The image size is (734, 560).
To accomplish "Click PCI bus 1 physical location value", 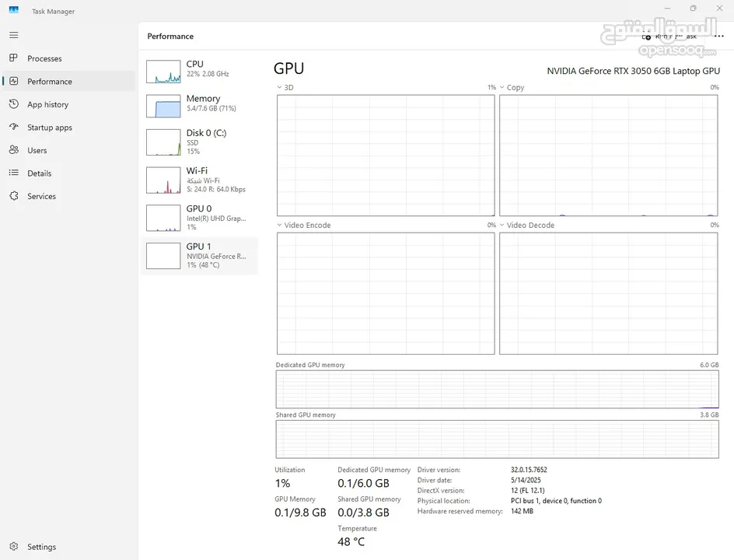I will tap(556, 501).
